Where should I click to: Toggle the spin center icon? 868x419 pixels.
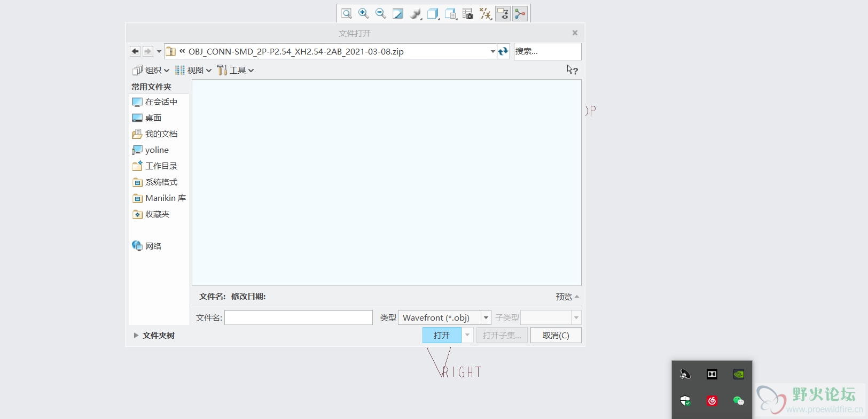(x=520, y=13)
